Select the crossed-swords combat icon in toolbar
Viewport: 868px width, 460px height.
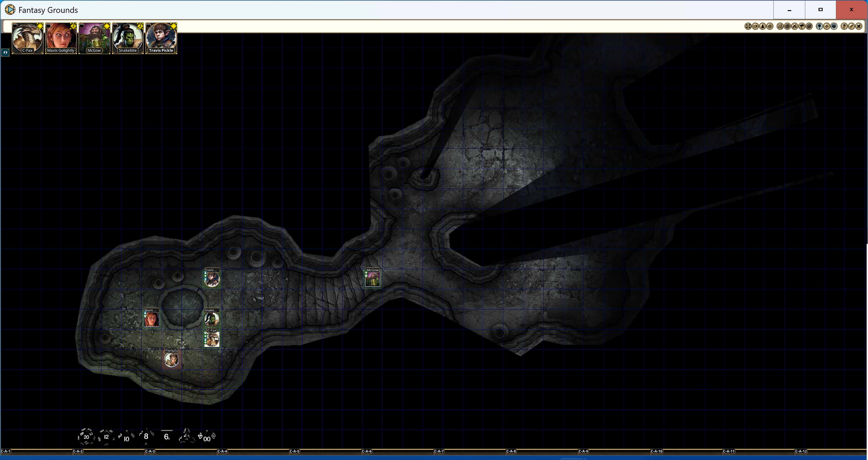click(x=795, y=26)
